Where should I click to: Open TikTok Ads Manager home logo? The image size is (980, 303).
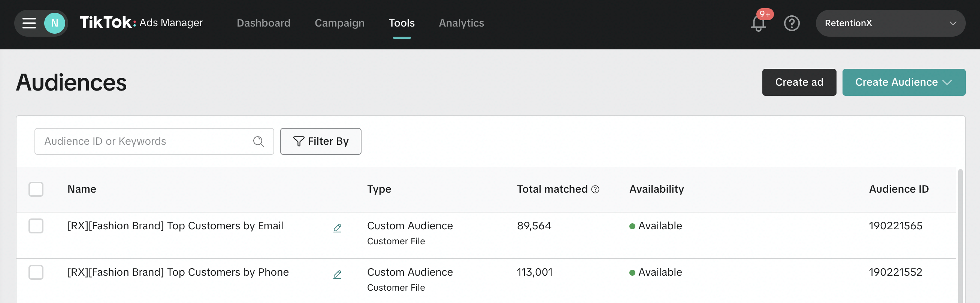click(141, 23)
